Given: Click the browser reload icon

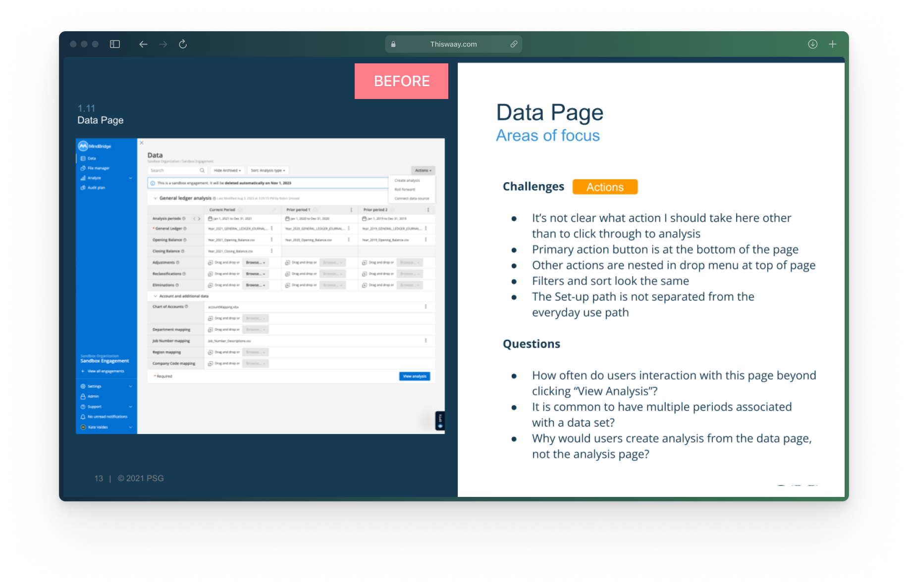Looking at the screenshot, I should pyautogui.click(x=183, y=44).
